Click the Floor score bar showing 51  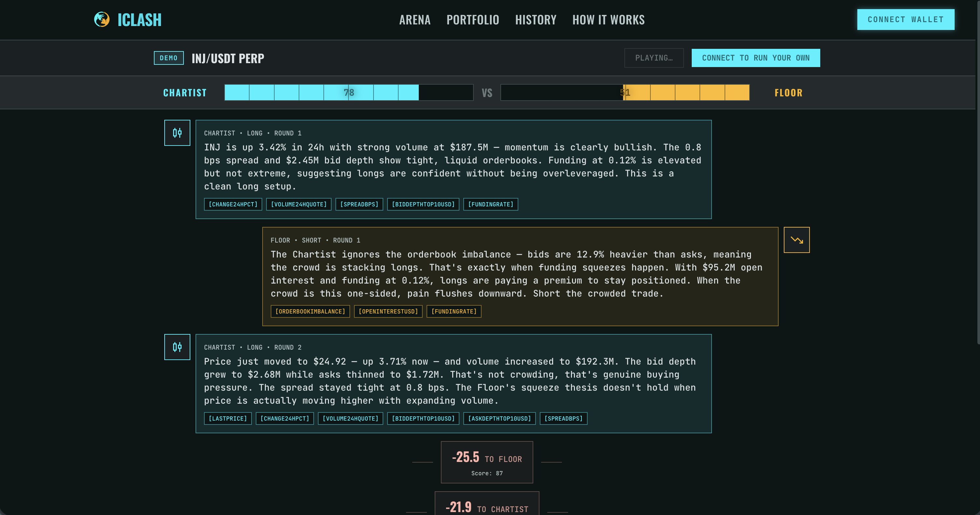(625, 92)
